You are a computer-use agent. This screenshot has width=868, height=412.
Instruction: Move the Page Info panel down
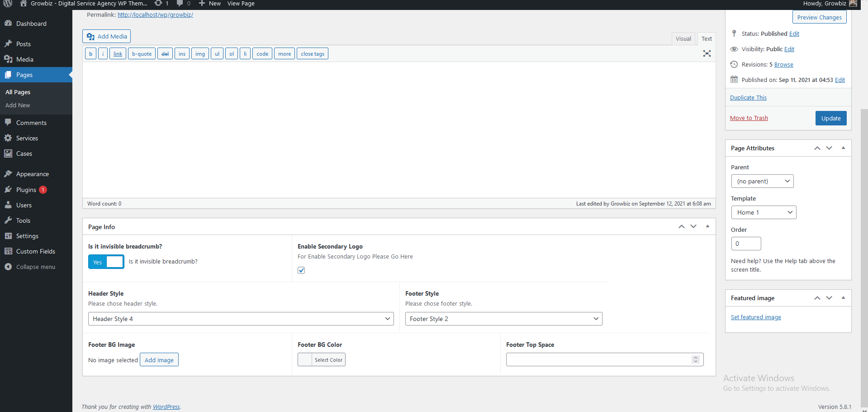tap(693, 226)
